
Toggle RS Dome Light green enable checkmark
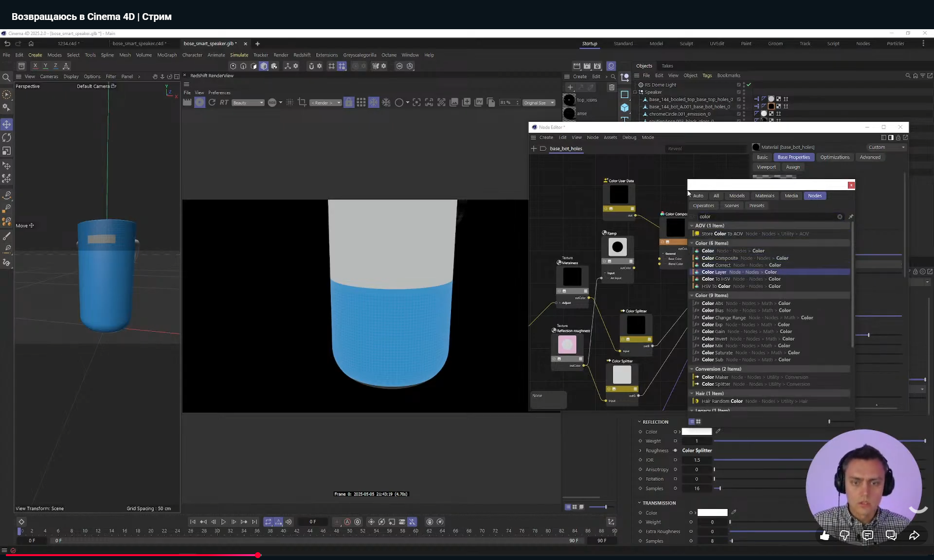(749, 85)
